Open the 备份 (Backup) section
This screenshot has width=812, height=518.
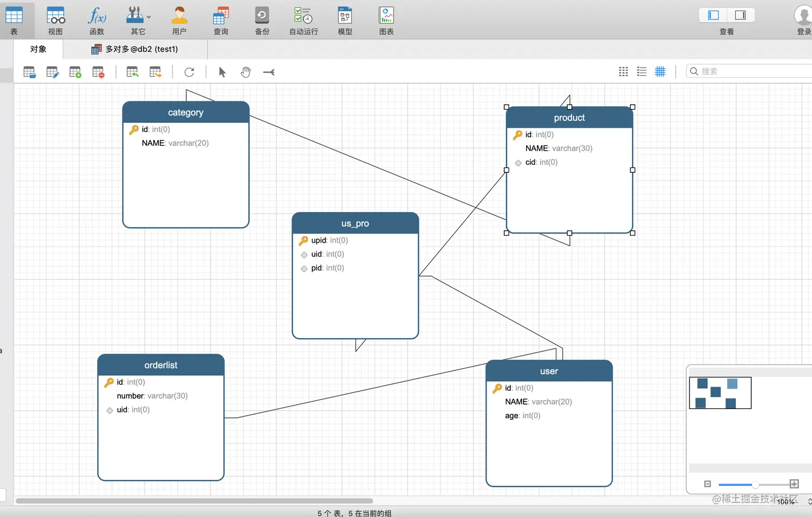pos(262,20)
